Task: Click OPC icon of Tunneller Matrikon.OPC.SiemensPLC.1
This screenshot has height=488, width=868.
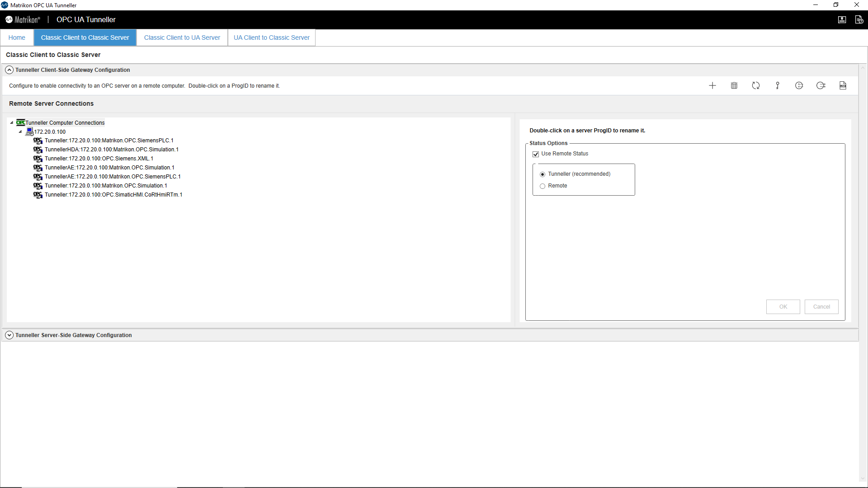Action: coord(38,141)
